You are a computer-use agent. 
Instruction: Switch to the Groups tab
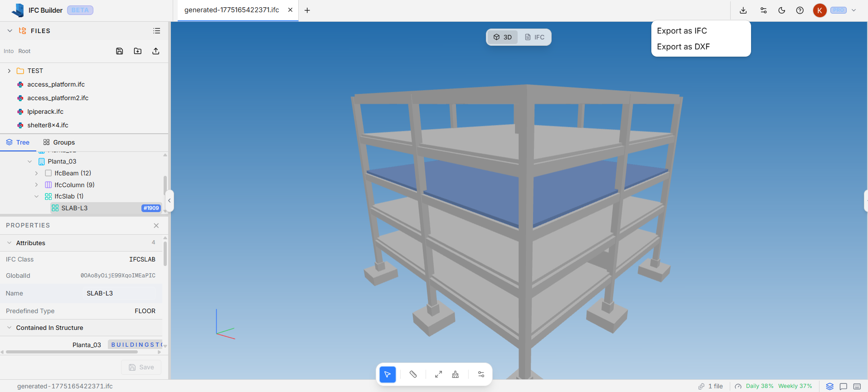(x=59, y=142)
